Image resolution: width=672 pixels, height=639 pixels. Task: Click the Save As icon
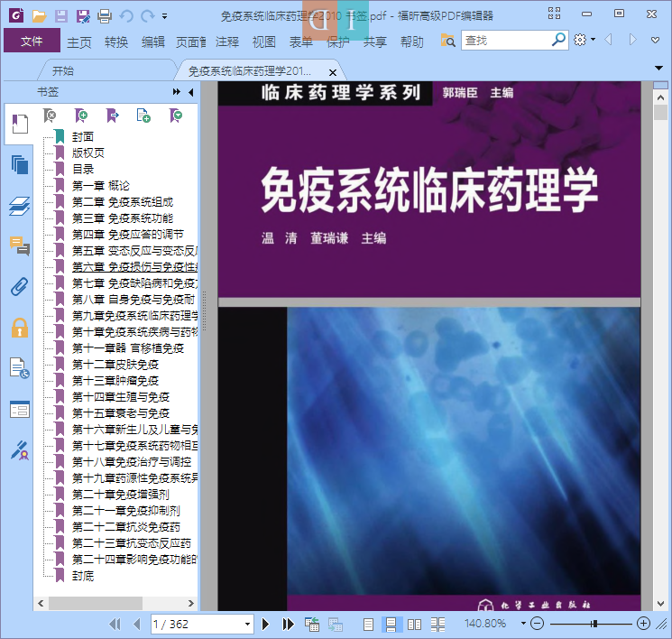tap(83, 16)
